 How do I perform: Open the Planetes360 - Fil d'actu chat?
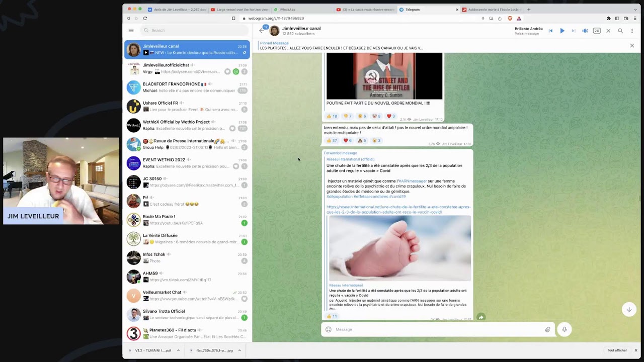[187, 333]
